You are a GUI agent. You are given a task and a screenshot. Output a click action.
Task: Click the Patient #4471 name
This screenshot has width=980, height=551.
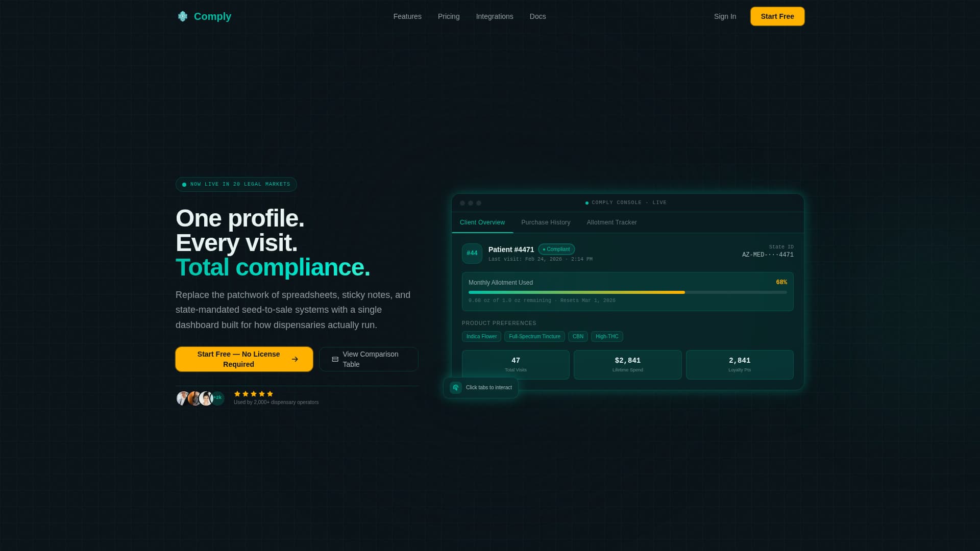coord(511,249)
